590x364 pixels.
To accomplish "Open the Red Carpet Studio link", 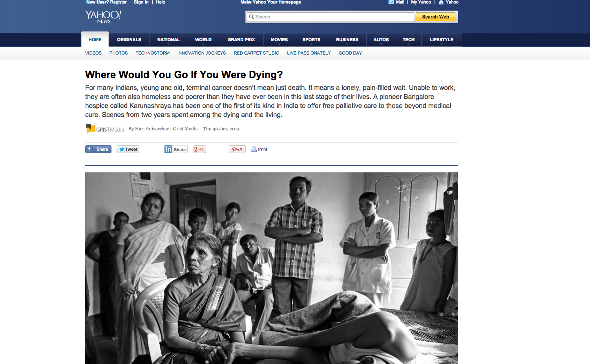I will [x=256, y=53].
